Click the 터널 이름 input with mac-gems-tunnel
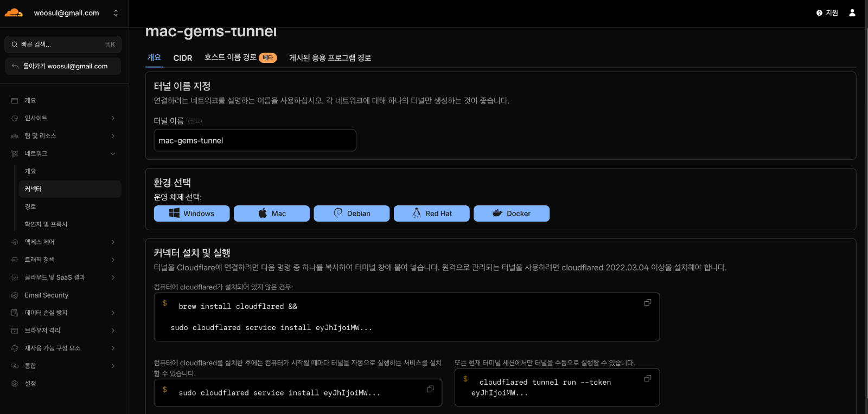Image resolution: width=868 pixels, height=414 pixels. (x=255, y=140)
